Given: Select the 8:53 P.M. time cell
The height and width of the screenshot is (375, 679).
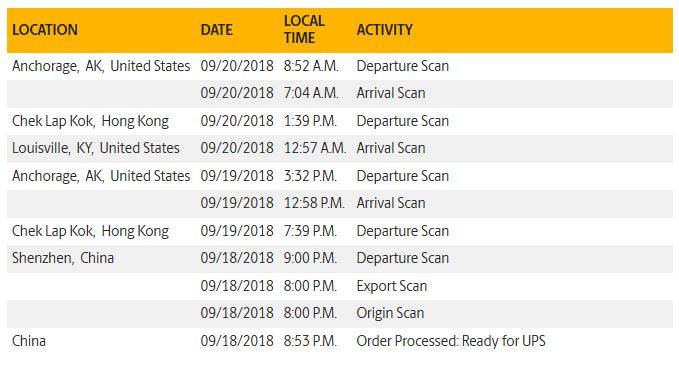Looking at the screenshot, I should pyautogui.click(x=310, y=341).
